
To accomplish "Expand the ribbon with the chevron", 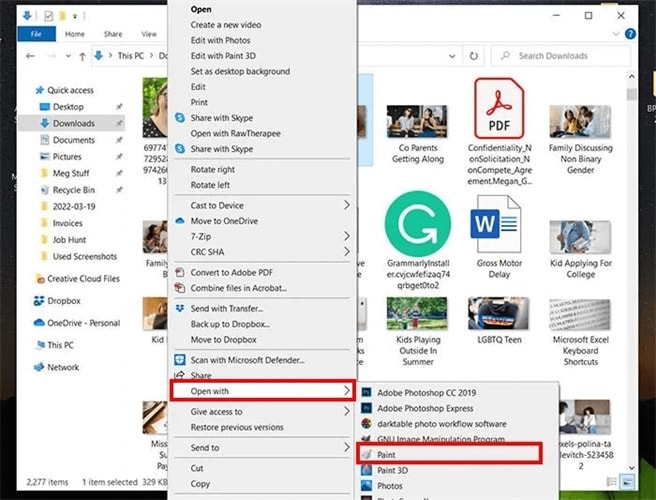I will pyautogui.click(x=615, y=34).
